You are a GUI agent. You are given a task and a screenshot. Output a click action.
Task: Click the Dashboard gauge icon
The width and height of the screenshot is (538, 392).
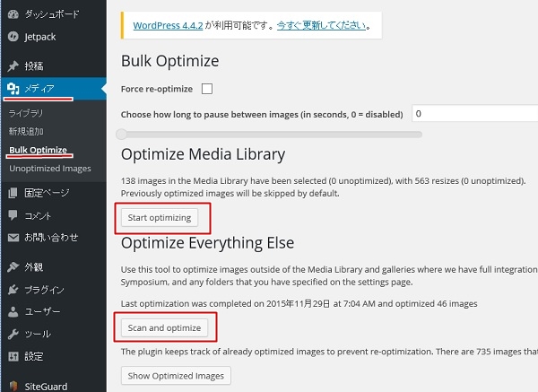[x=13, y=14]
